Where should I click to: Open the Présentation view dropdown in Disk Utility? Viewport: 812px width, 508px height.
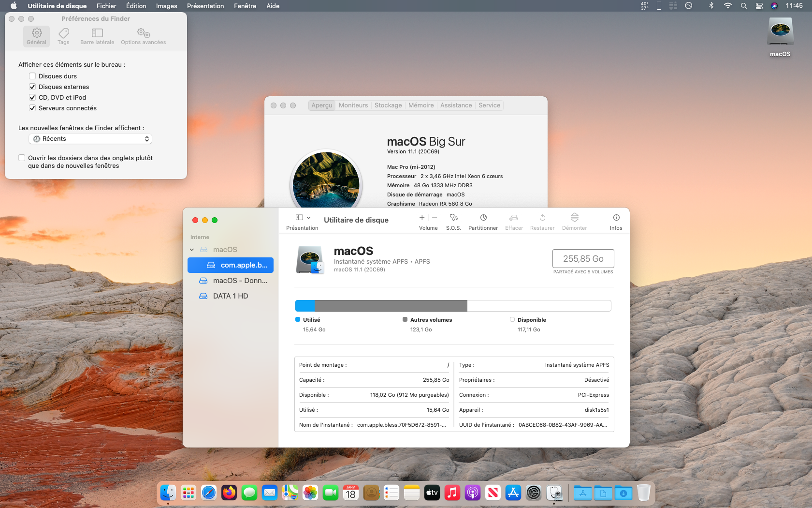[303, 218]
